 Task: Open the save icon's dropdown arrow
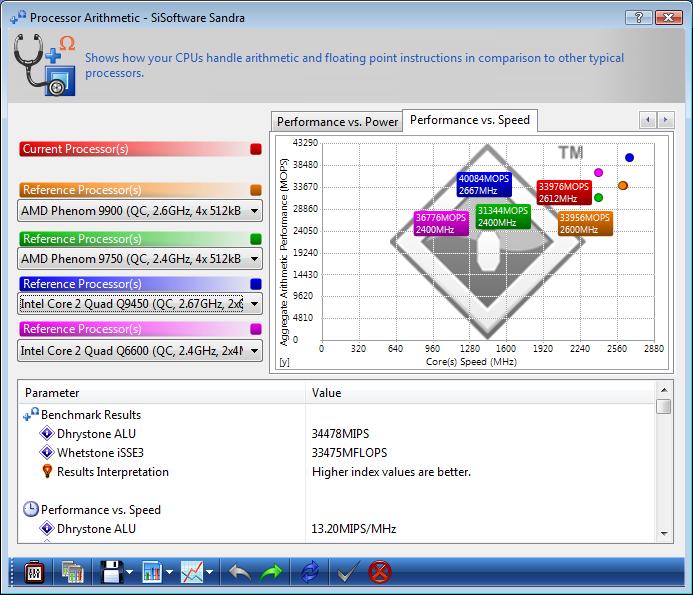point(129,572)
